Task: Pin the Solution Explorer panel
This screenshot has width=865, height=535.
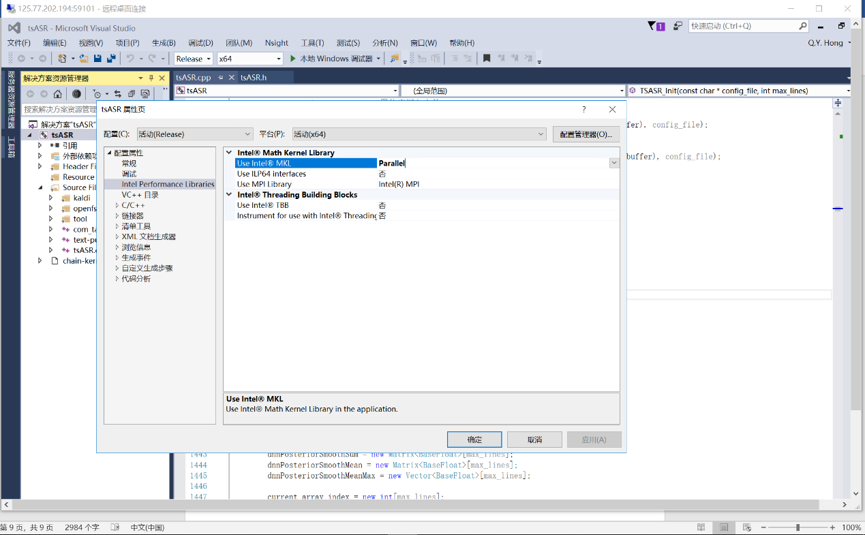Action: [151, 78]
